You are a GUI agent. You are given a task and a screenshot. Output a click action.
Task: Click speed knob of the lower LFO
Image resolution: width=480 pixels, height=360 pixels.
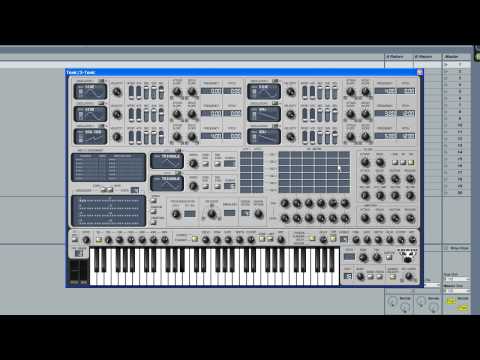(x=193, y=186)
